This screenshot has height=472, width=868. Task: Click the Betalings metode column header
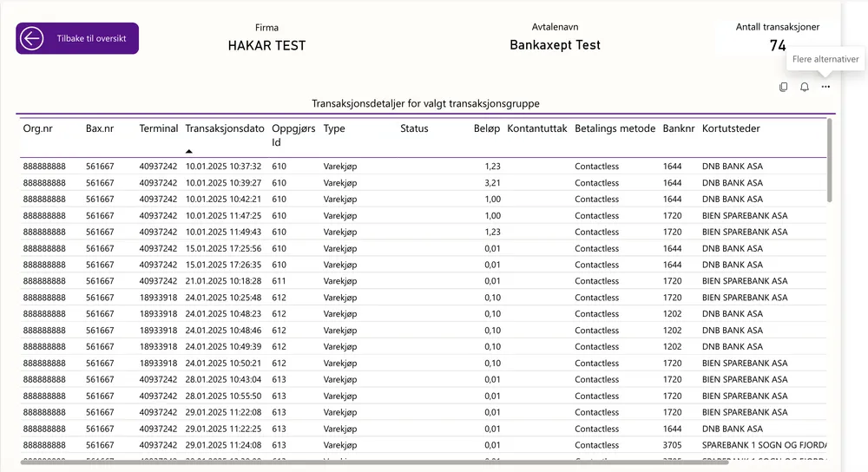pyautogui.click(x=615, y=128)
